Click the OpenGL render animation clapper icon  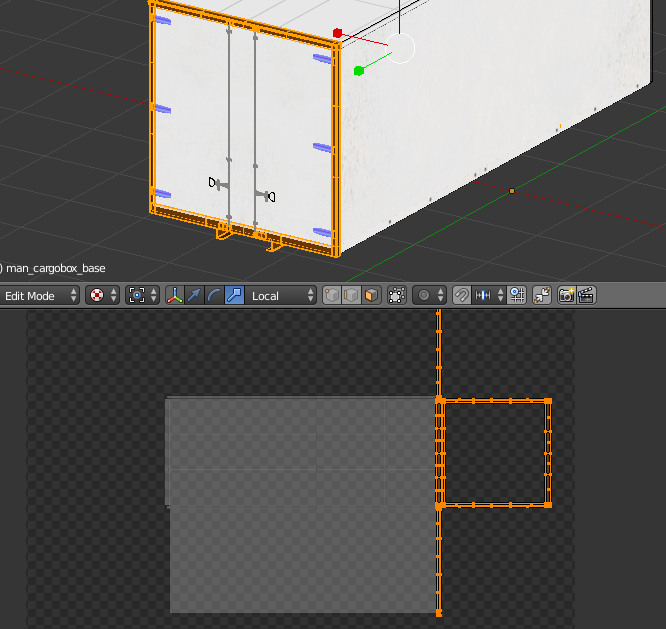click(x=587, y=295)
